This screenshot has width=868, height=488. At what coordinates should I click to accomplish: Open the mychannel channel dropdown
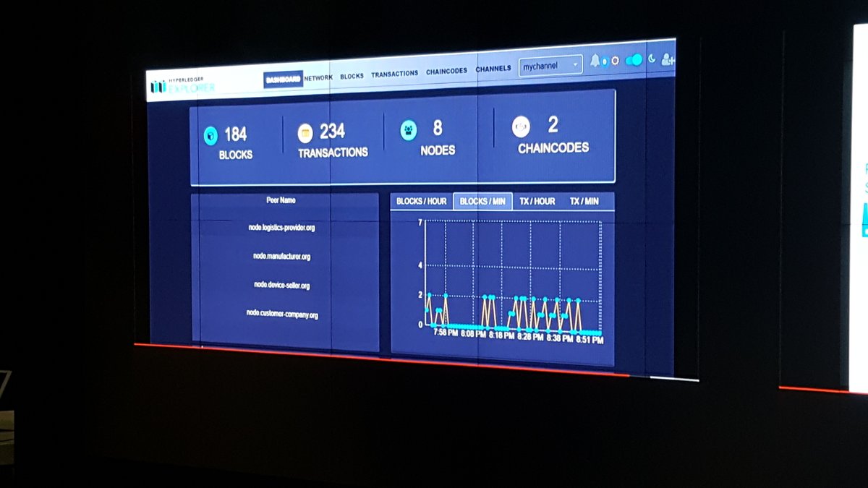point(550,65)
